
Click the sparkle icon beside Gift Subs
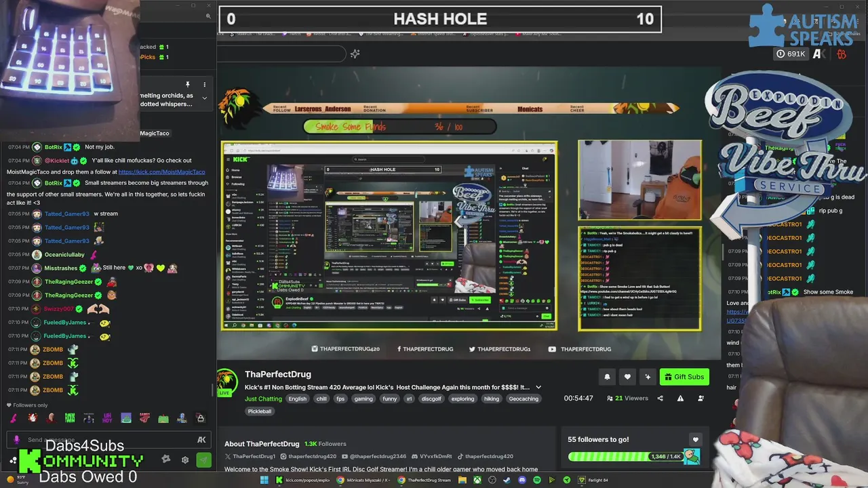[648, 377]
